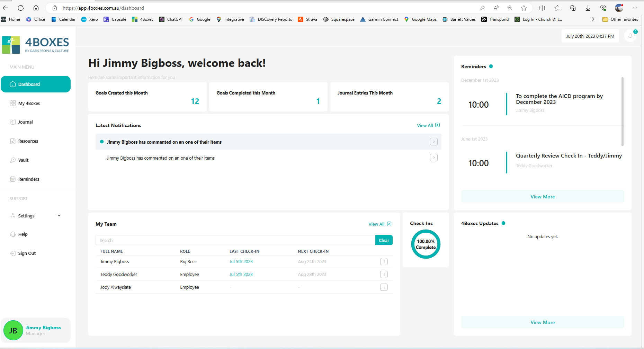Expand the Settings dropdown chevron
This screenshot has height=349, width=644.
click(59, 216)
